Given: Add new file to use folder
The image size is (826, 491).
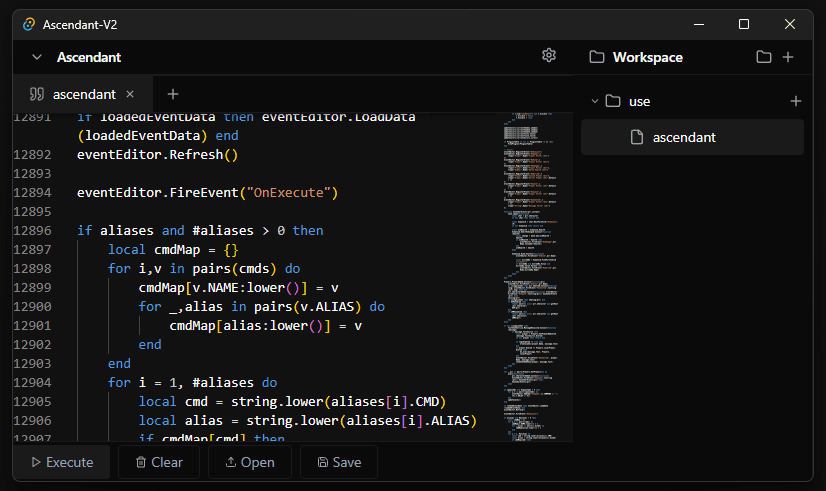Looking at the screenshot, I should (796, 101).
